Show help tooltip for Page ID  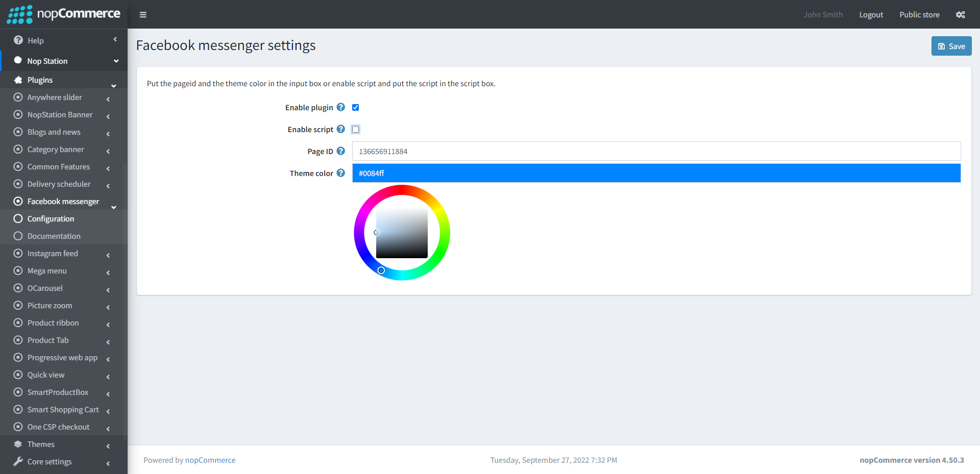pyautogui.click(x=341, y=151)
